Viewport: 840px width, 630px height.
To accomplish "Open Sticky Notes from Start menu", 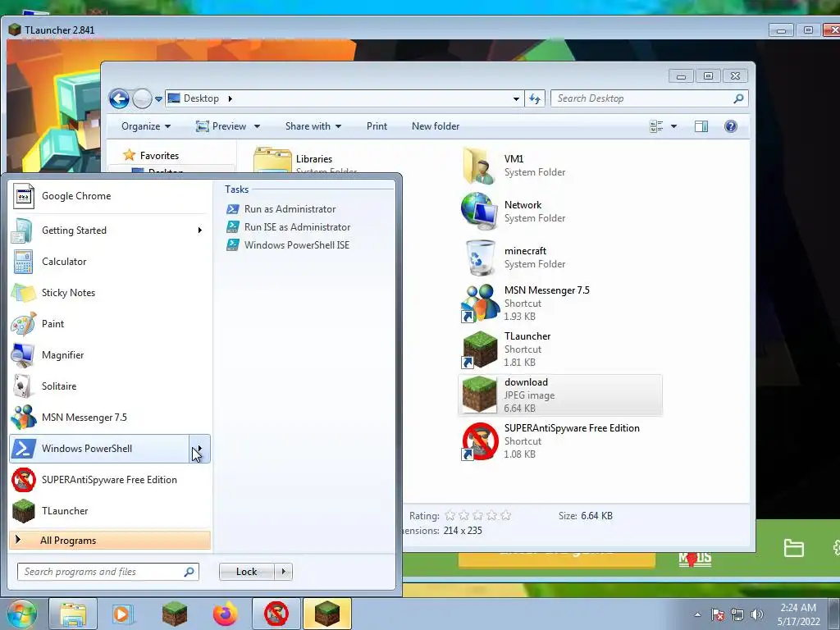I will (110, 293).
